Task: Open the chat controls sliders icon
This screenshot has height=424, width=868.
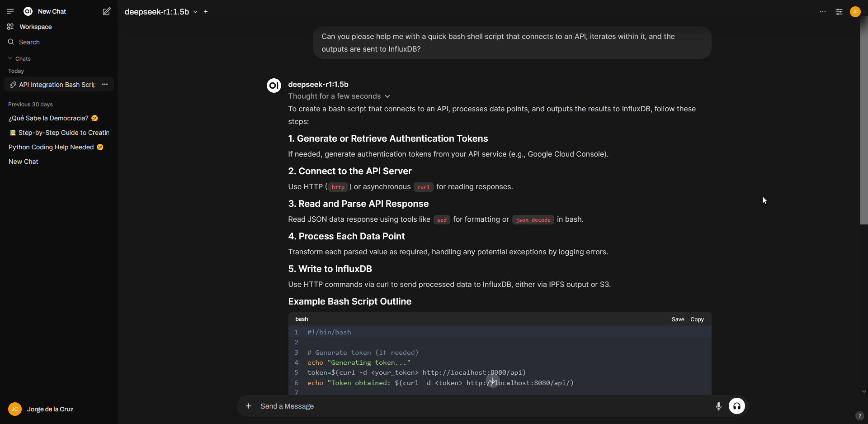Action: (x=839, y=12)
